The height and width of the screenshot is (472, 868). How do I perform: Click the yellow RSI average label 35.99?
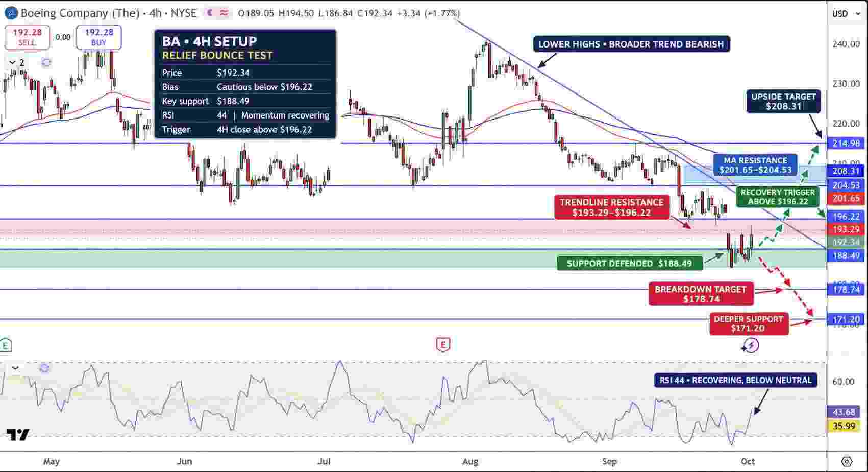point(844,426)
